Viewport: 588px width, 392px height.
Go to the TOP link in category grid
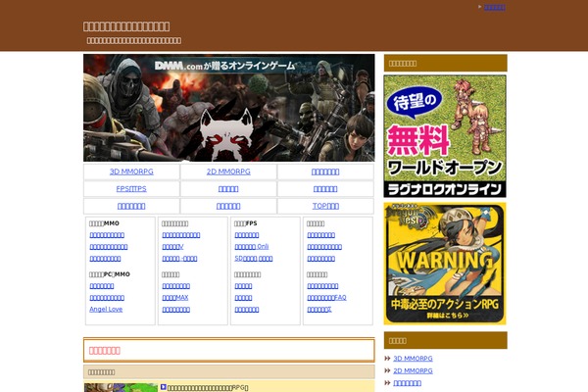tap(325, 206)
